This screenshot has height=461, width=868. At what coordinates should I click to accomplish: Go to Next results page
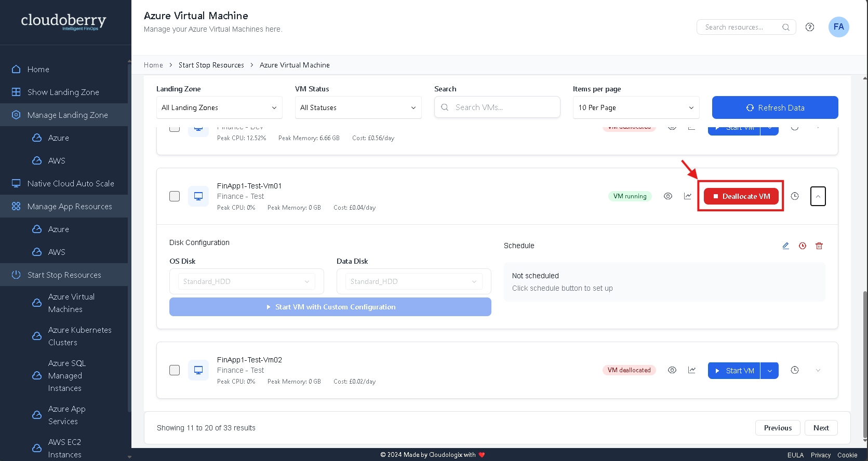[821, 428]
